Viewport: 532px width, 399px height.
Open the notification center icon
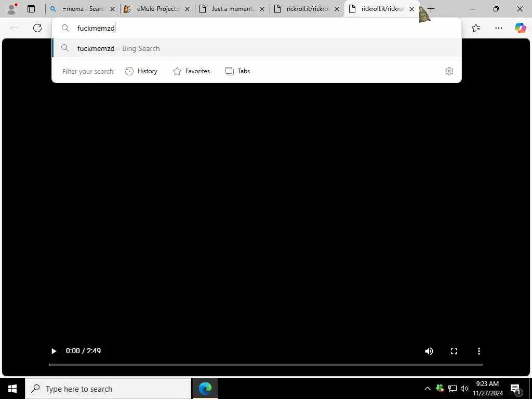pos(516,389)
